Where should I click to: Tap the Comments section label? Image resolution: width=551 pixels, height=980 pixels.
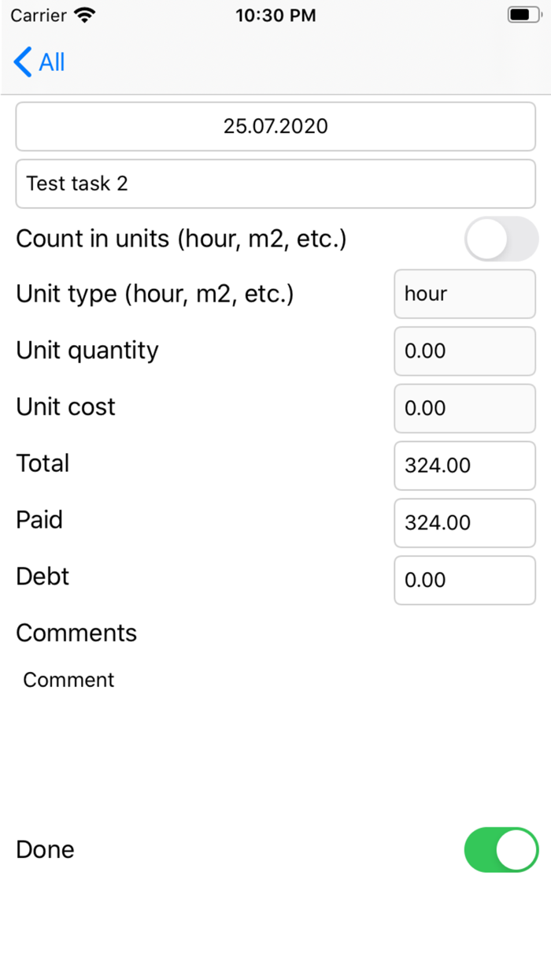click(x=76, y=633)
